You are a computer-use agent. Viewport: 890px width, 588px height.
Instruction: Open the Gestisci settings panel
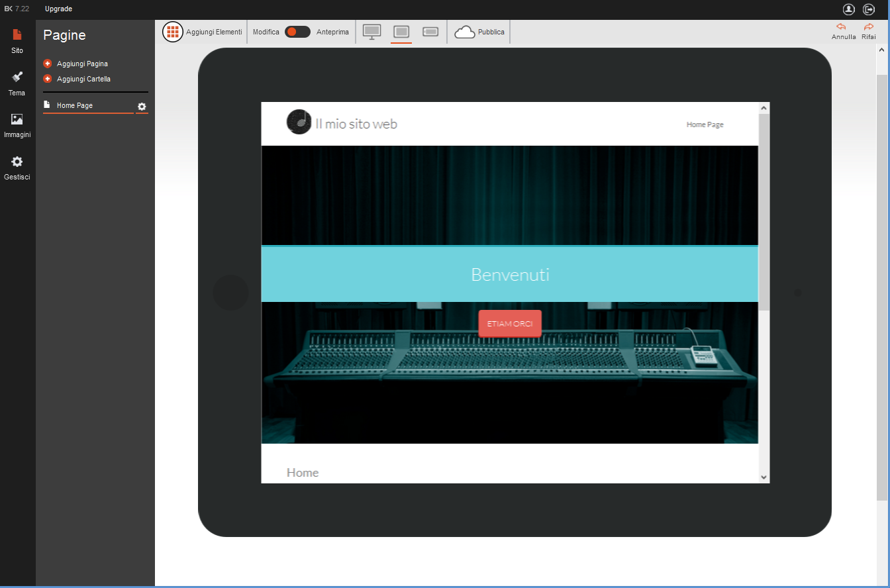(17, 168)
